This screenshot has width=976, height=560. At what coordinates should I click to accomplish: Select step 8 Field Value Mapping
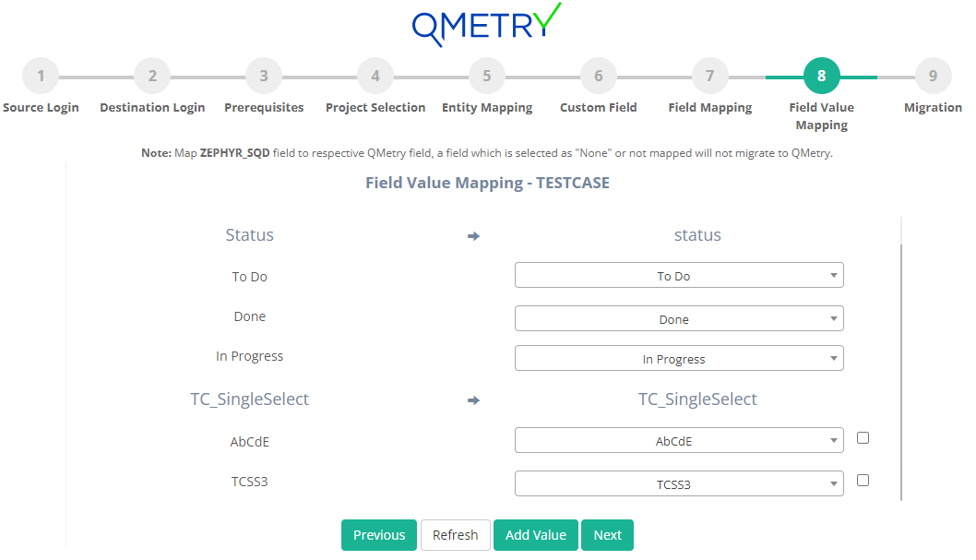pyautogui.click(x=822, y=76)
